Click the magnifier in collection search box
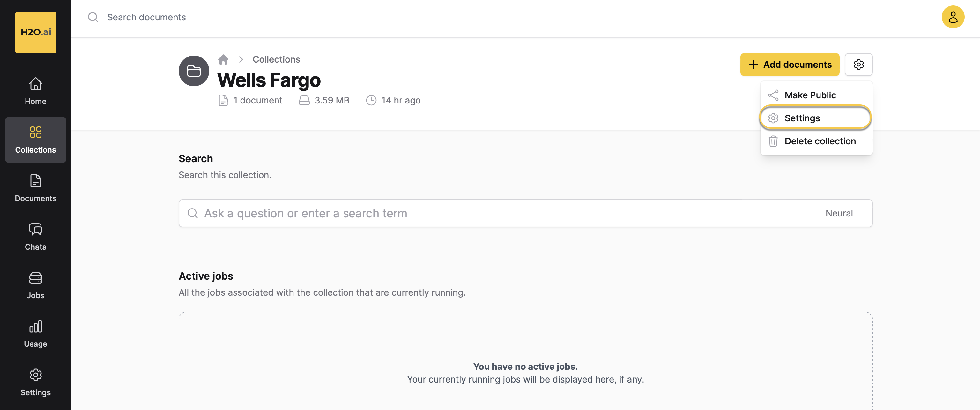The height and width of the screenshot is (410, 980). (x=192, y=213)
